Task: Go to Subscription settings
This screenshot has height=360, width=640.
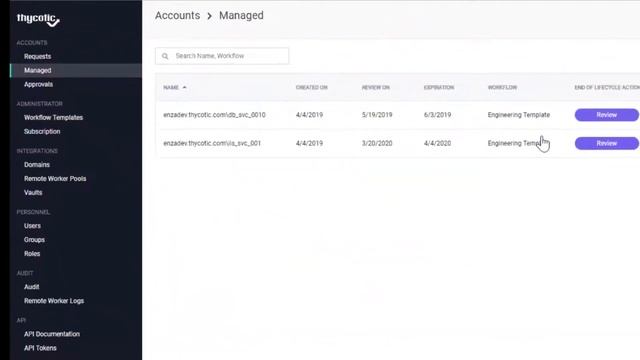Action: point(42,131)
